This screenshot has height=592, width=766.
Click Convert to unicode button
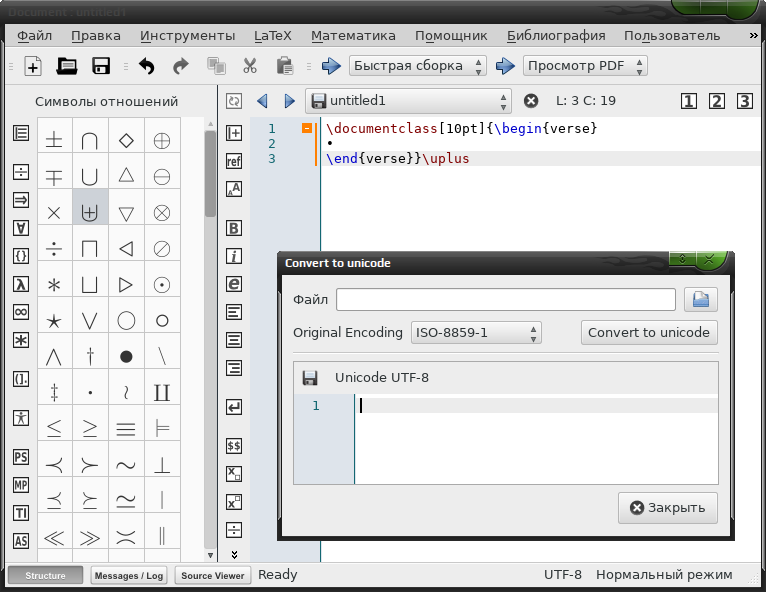(x=649, y=333)
